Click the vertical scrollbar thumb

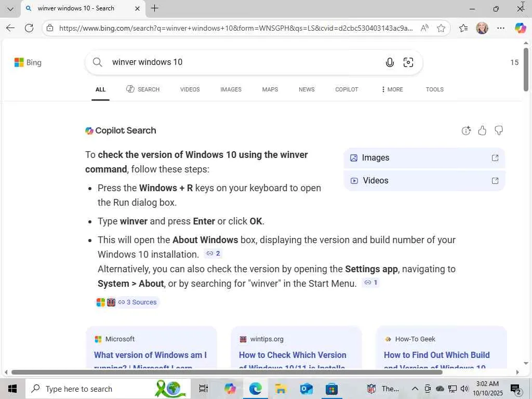pos(526,70)
